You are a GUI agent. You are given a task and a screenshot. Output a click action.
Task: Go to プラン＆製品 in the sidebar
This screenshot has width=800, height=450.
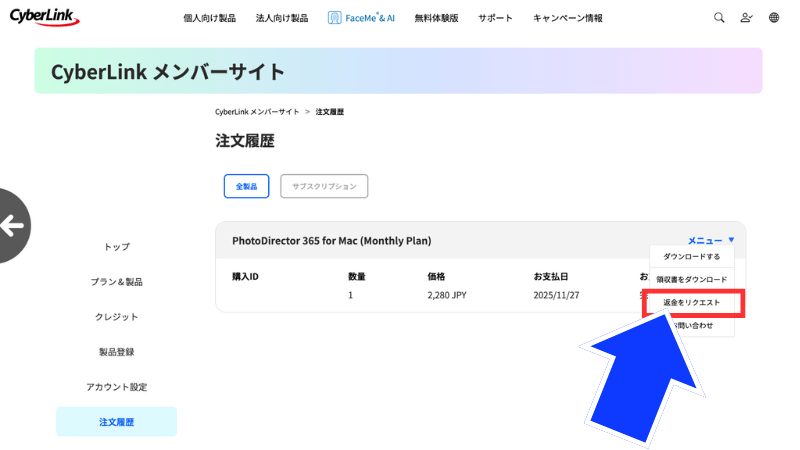pos(117,282)
